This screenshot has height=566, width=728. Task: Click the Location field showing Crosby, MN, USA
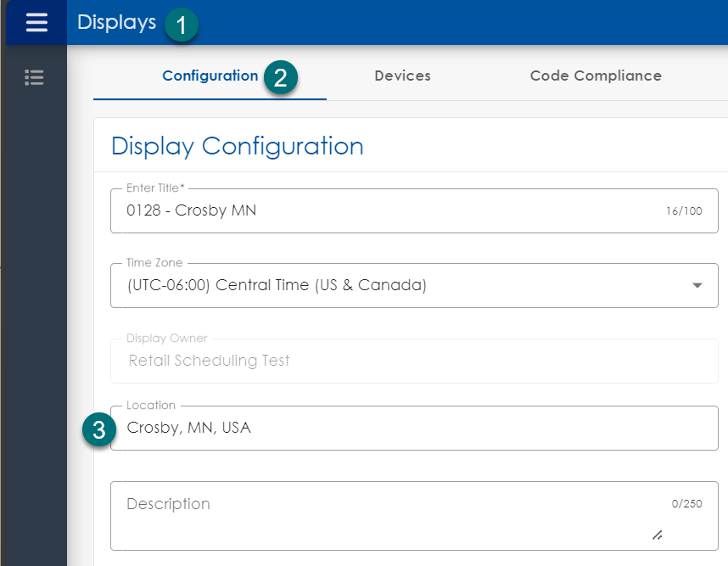382,428
